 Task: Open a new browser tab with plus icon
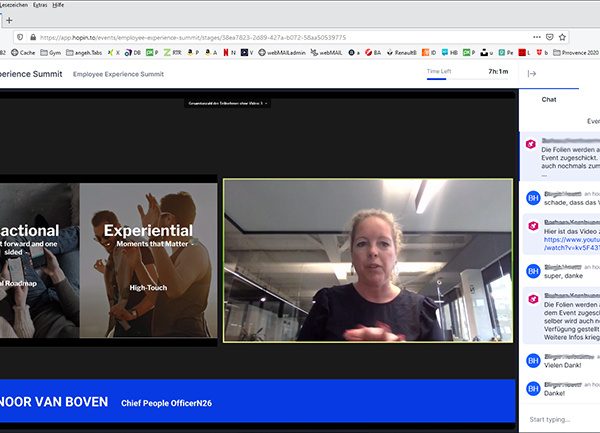coord(9,21)
